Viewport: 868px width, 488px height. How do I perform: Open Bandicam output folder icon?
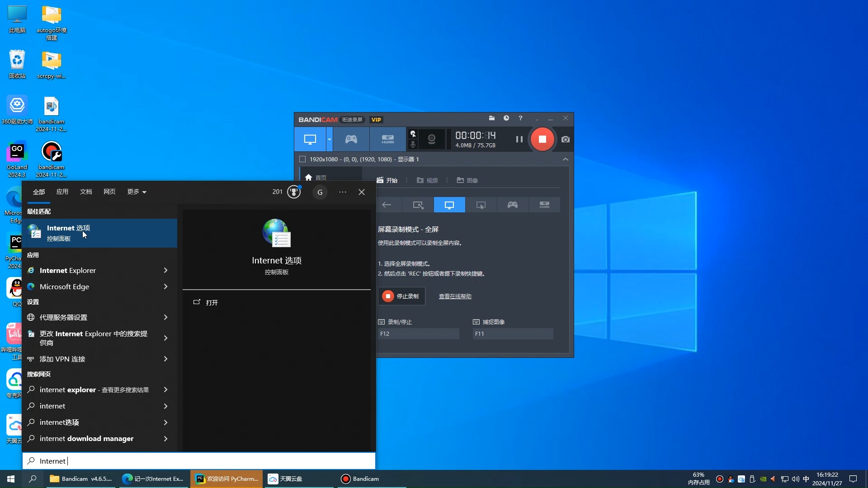coord(491,118)
